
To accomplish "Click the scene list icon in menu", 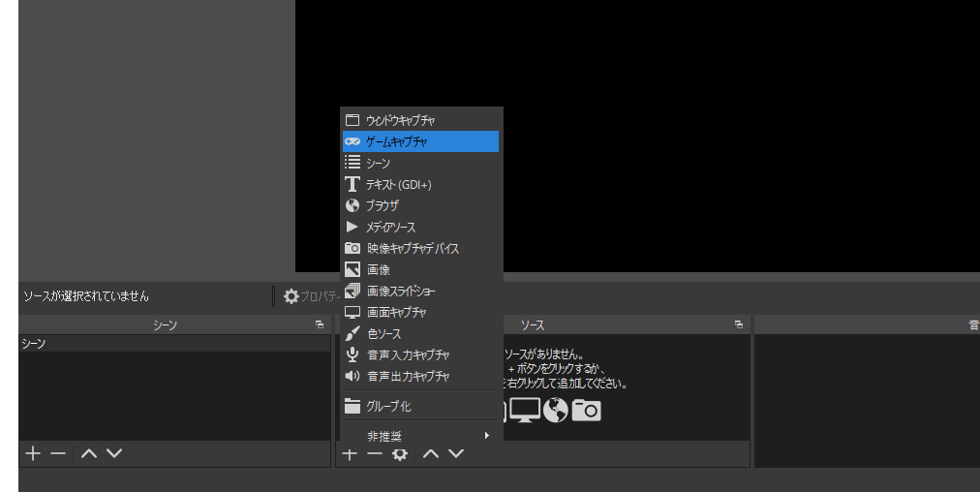I will pyautogui.click(x=352, y=163).
